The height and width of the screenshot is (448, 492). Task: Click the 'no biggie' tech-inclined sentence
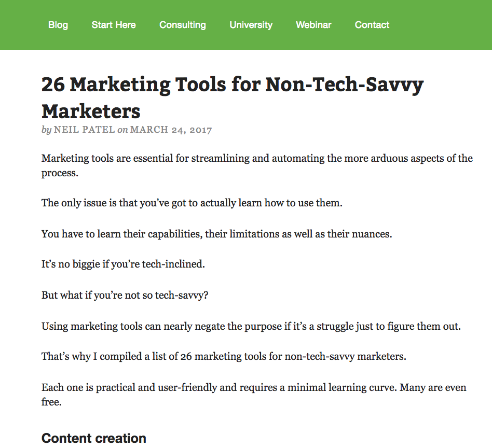123,264
